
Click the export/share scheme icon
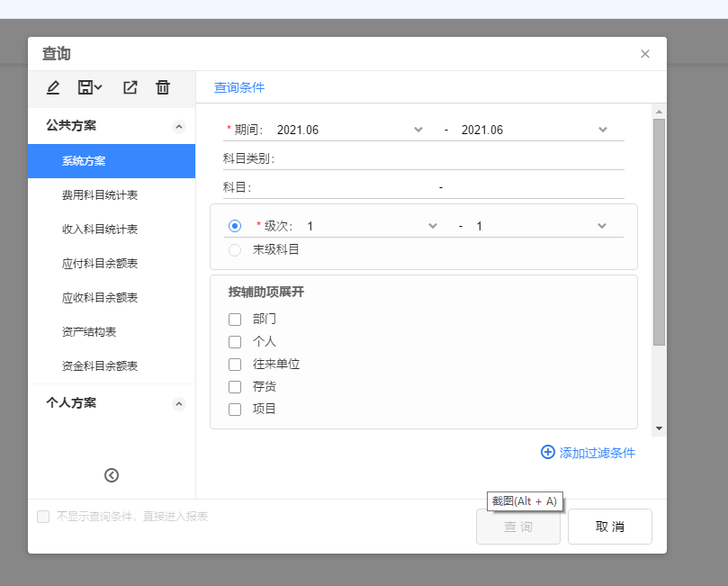pyautogui.click(x=130, y=87)
